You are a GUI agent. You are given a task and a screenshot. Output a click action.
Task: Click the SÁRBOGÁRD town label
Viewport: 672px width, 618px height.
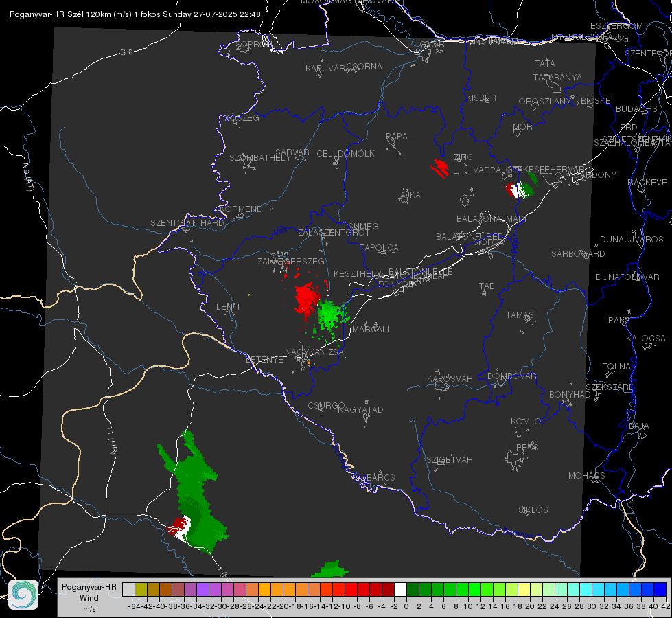(x=578, y=254)
